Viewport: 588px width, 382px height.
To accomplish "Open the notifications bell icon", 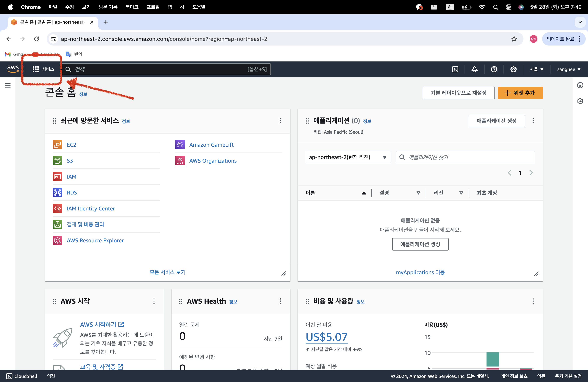I will click(x=474, y=69).
